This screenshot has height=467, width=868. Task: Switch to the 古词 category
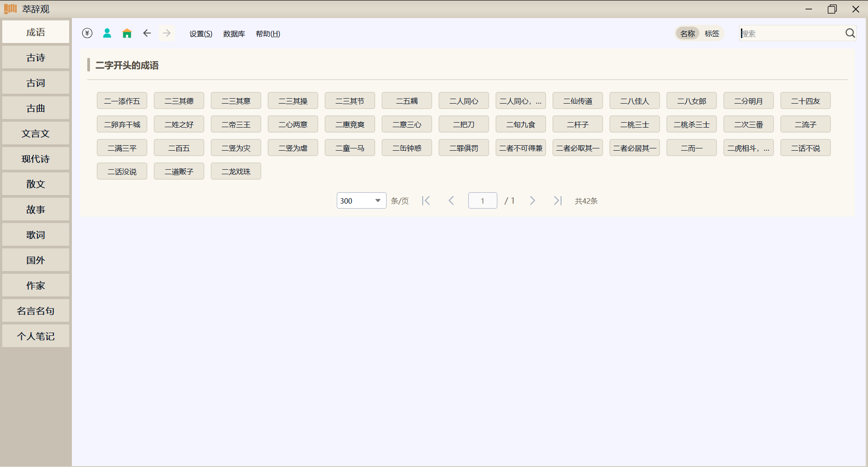click(36, 83)
